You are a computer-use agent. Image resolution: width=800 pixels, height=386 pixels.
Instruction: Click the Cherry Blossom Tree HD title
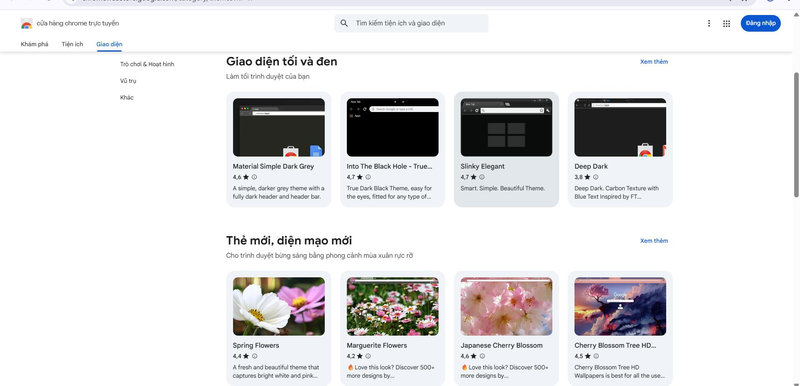(x=615, y=346)
